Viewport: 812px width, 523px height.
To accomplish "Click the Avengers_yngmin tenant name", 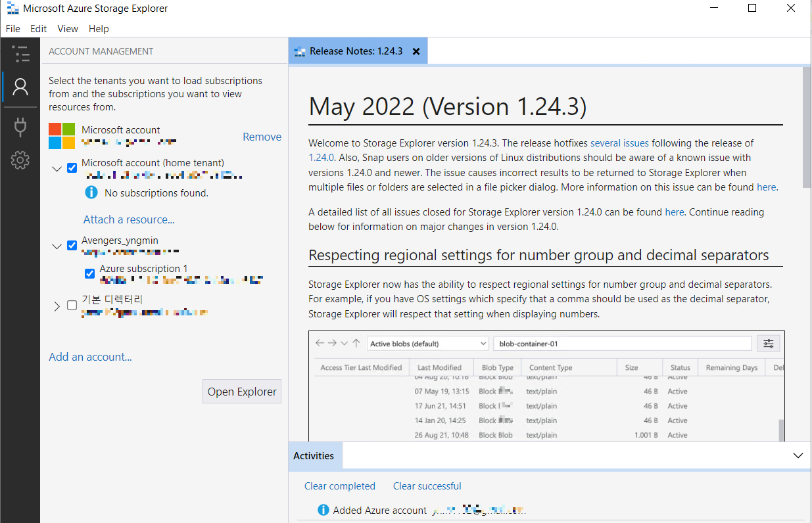I will click(x=120, y=240).
